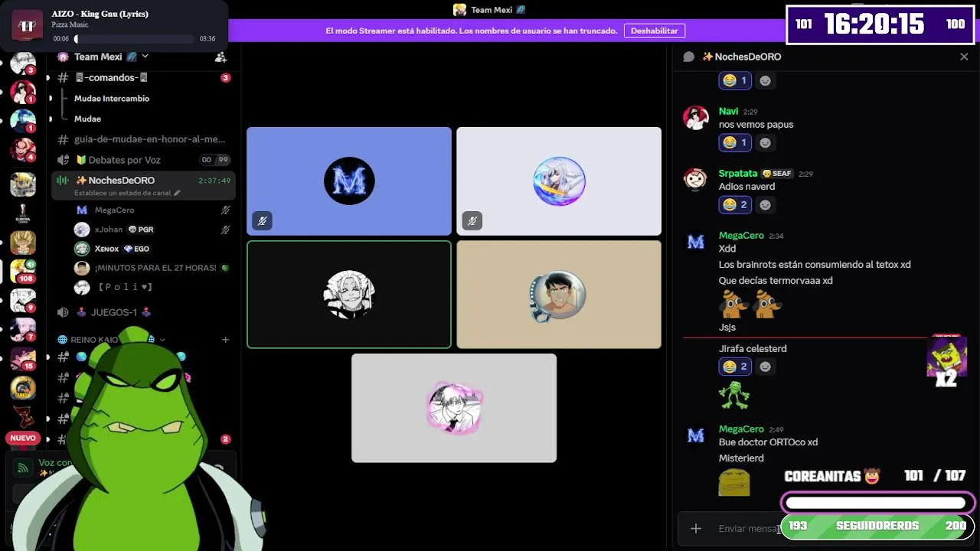Viewport: 980px width, 551px height.
Task: Click the plus to add channel in REINO KAIO
Action: click(x=225, y=340)
